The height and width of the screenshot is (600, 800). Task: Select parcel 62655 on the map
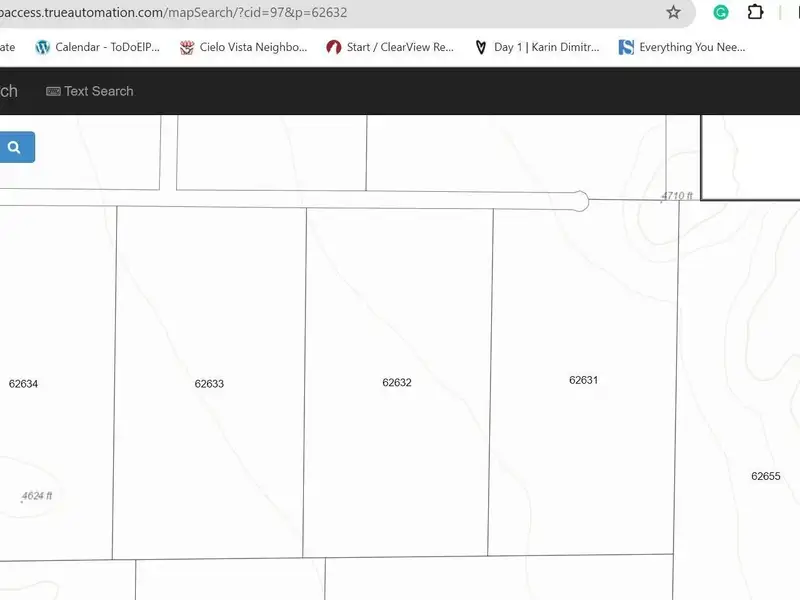click(765, 476)
